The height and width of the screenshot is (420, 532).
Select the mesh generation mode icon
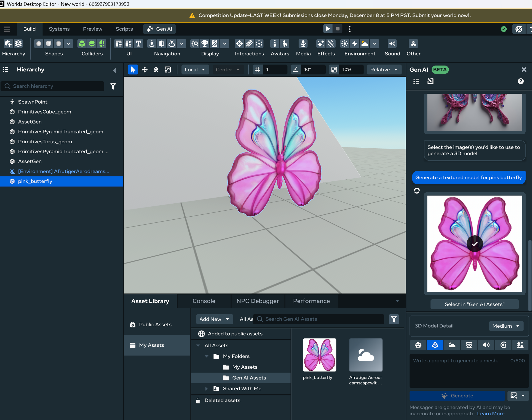tap(435, 345)
